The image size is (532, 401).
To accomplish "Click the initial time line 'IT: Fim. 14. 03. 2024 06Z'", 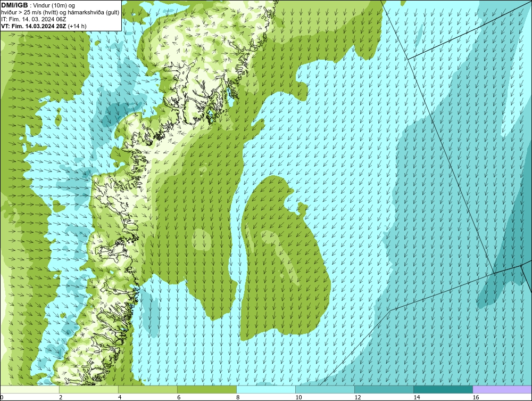I will pos(34,19).
